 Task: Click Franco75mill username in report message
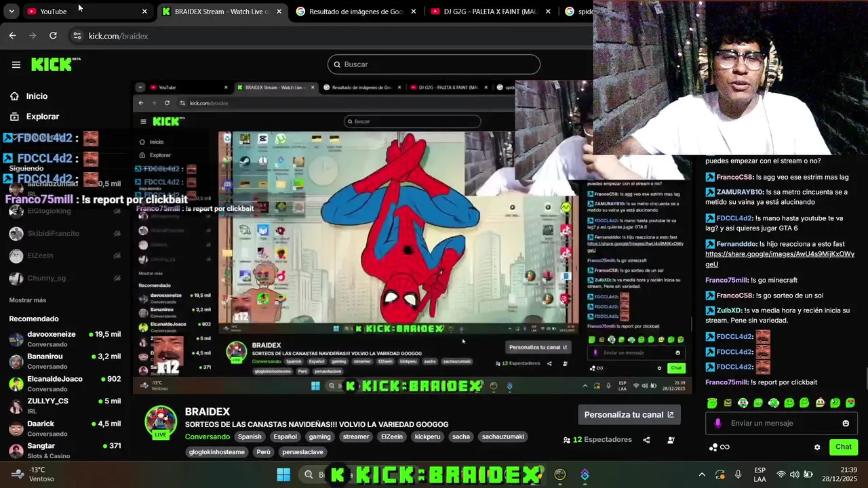tap(726, 382)
